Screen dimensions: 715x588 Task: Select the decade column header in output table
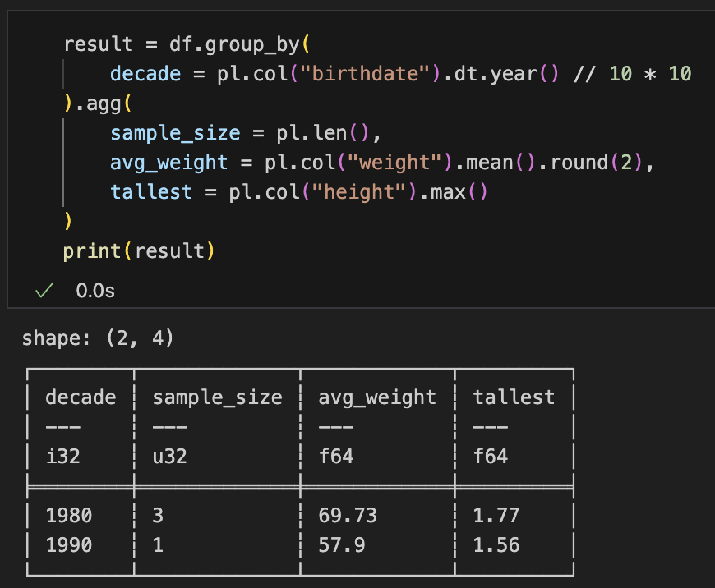(81, 397)
